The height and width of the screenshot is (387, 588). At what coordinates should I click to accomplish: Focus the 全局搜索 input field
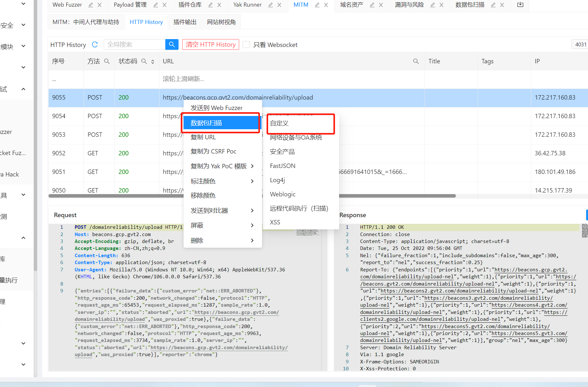coord(135,44)
